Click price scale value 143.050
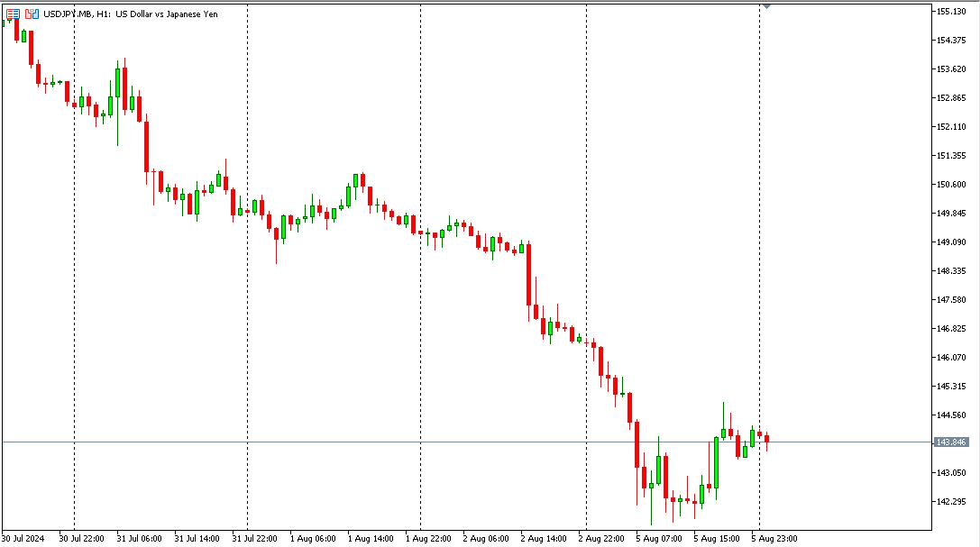The image size is (980, 547). click(951, 473)
